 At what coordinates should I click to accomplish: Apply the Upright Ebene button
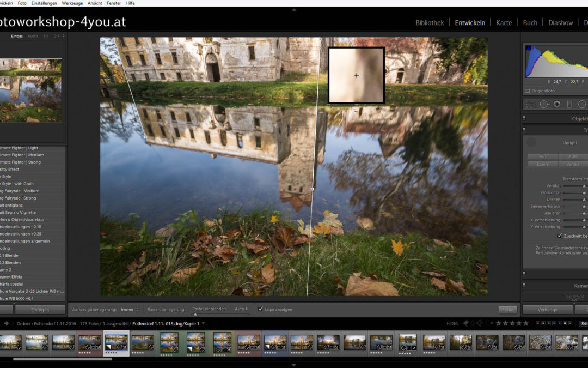click(543, 164)
